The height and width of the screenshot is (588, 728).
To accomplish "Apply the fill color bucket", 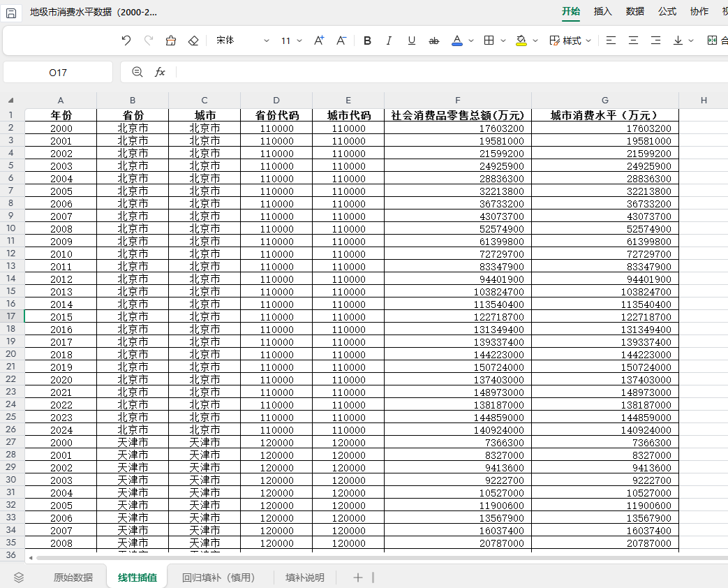I will tap(521, 41).
